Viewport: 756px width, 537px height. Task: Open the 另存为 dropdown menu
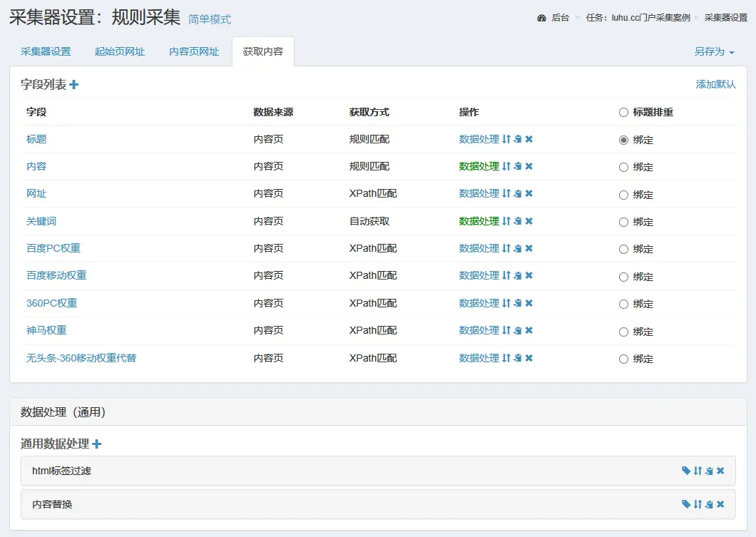pos(714,51)
